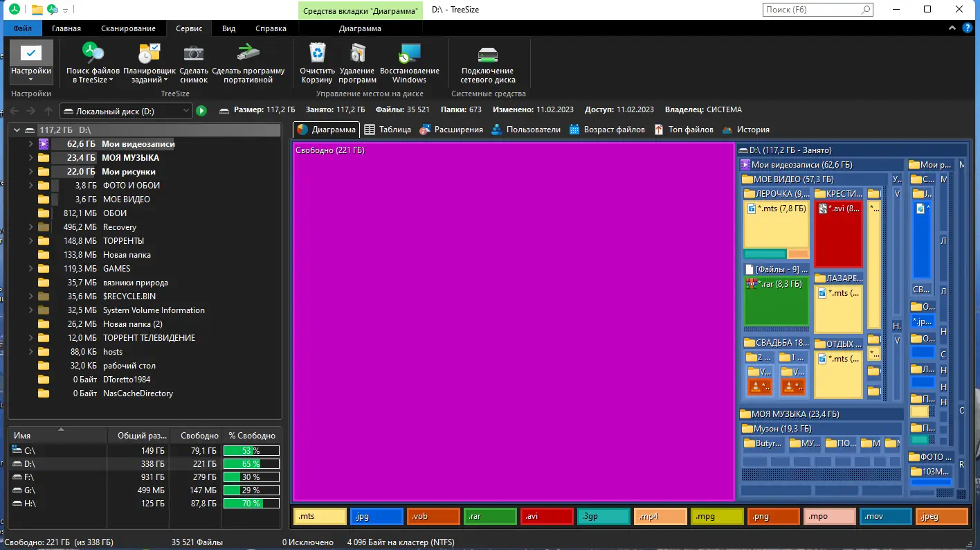Open Планировщик заданий scheduler
Screen dimensions: 980x550
click(149, 62)
